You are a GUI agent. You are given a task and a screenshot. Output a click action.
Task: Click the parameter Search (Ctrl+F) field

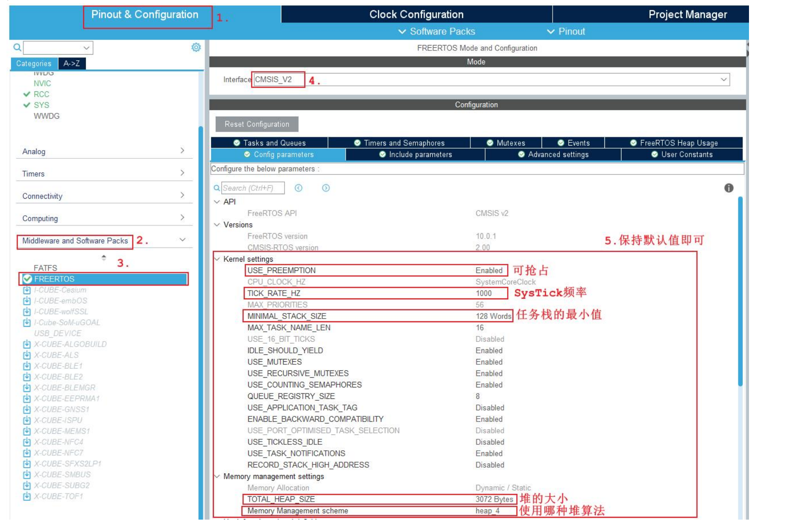(x=253, y=188)
